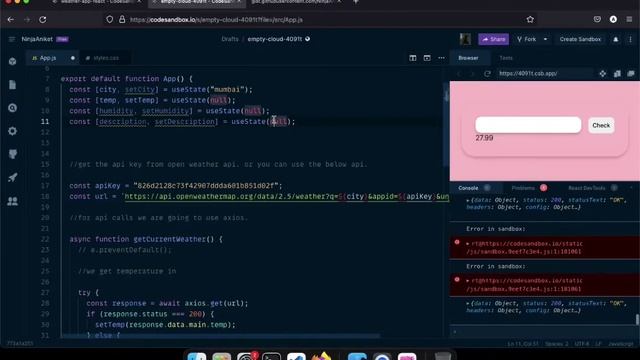Open the notifications bell
The image size is (640, 360).
click(616, 40)
